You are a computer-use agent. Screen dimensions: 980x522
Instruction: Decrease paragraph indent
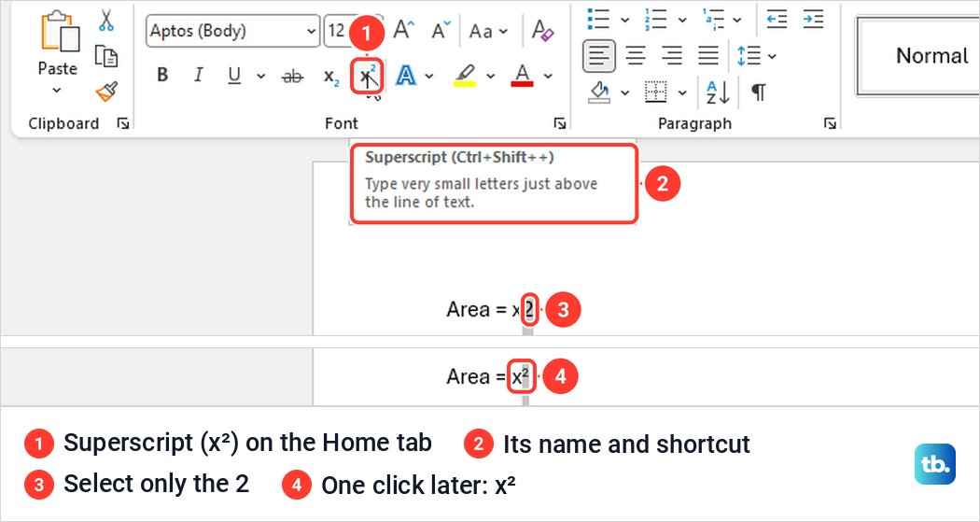pos(777,20)
